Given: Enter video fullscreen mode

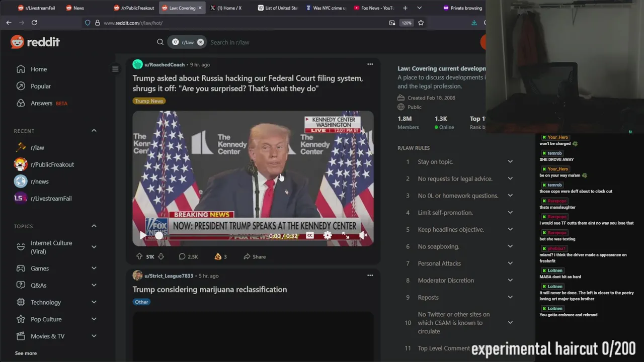Looking at the screenshot, I should (x=346, y=235).
